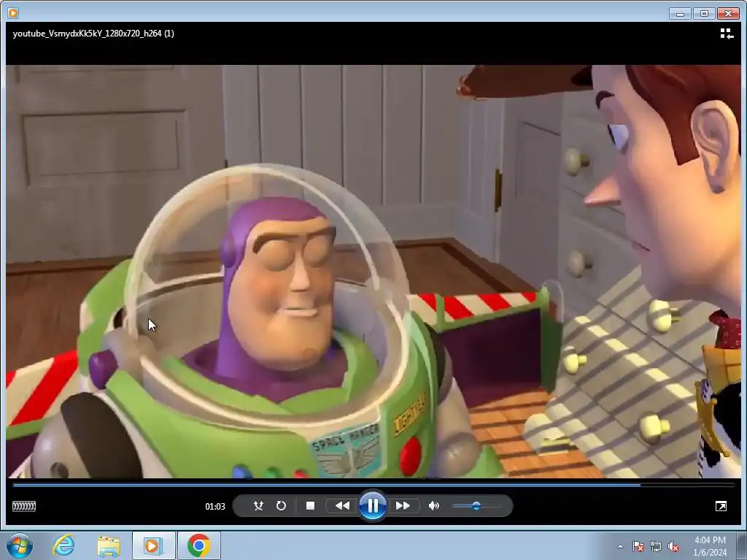Click the video title text
This screenshot has height=560, width=747.
(93, 34)
